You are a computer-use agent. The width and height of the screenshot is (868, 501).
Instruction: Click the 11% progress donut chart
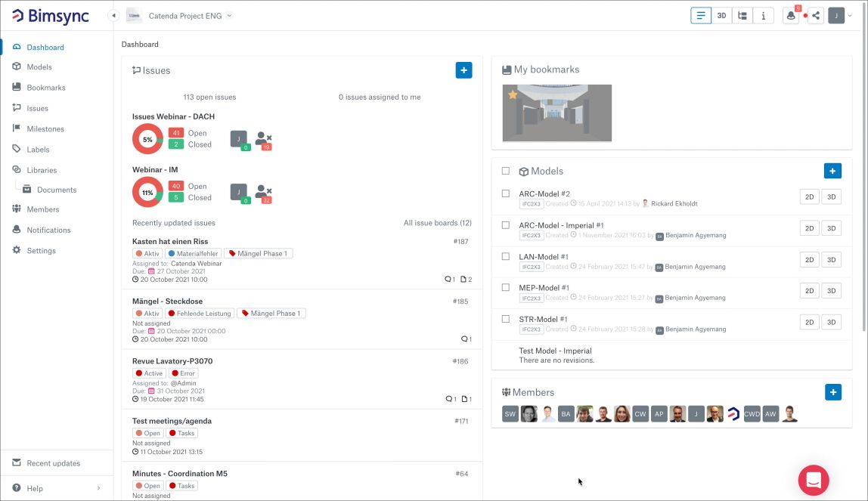tap(147, 193)
